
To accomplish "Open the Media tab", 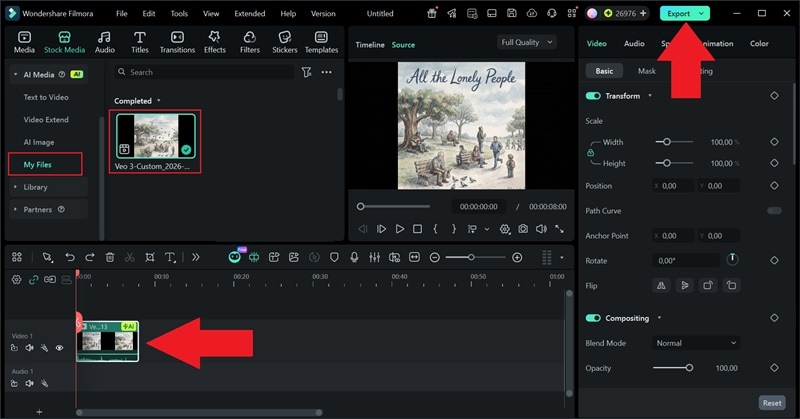I will pyautogui.click(x=24, y=42).
